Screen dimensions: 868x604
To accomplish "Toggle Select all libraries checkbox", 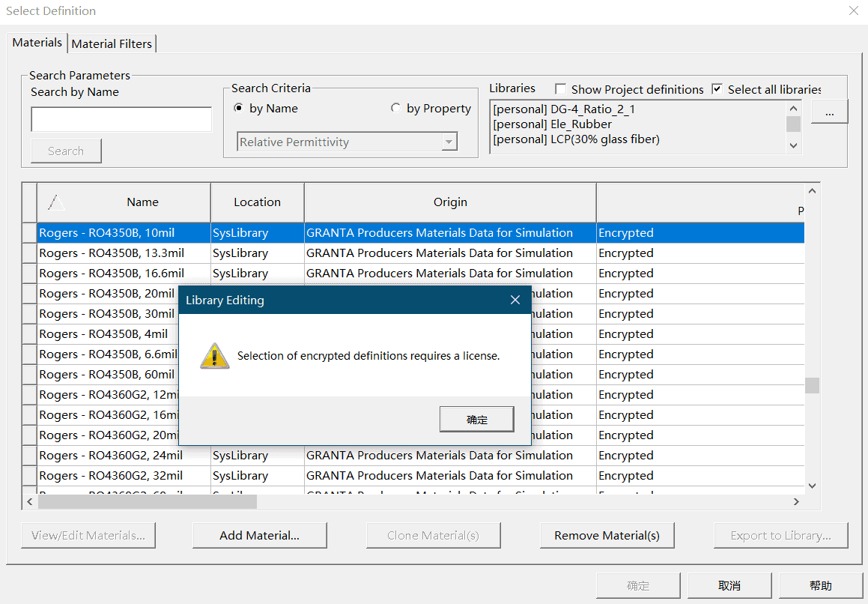I will (x=717, y=89).
